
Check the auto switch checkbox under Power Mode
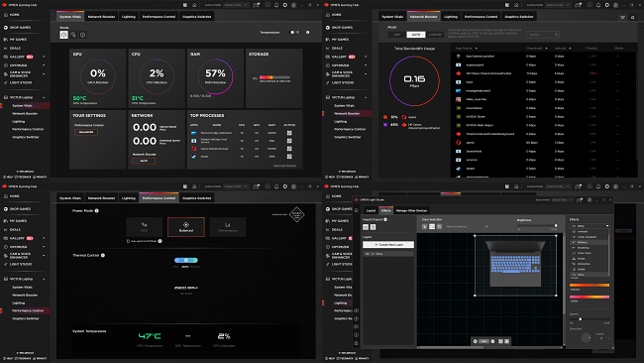click(128, 241)
